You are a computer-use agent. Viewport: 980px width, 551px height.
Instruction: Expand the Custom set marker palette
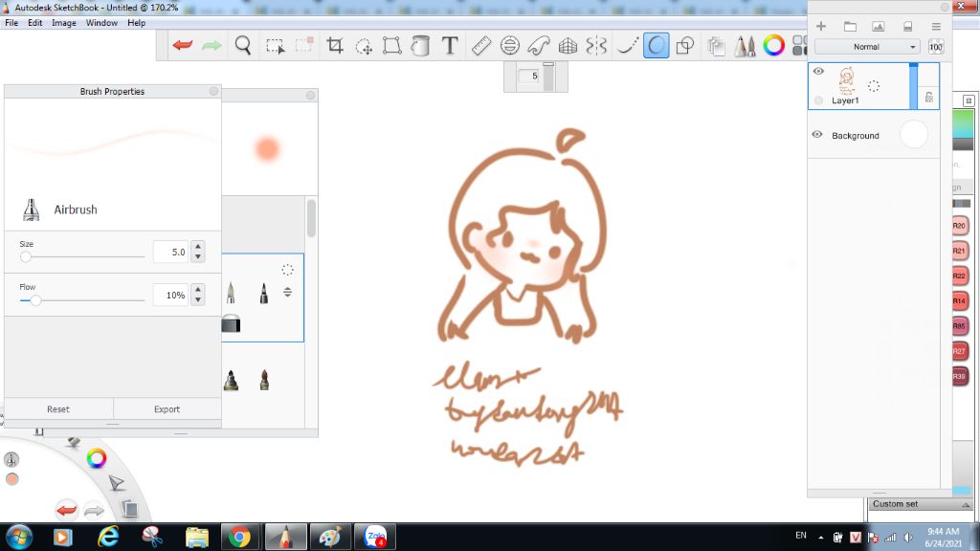coord(966,505)
